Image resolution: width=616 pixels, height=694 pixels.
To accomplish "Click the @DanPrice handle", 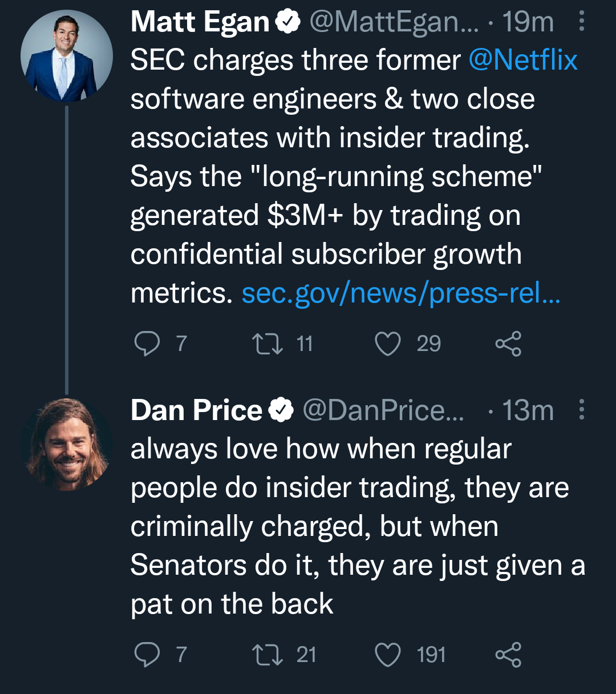I will pyautogui.click(x=383, y=410).
